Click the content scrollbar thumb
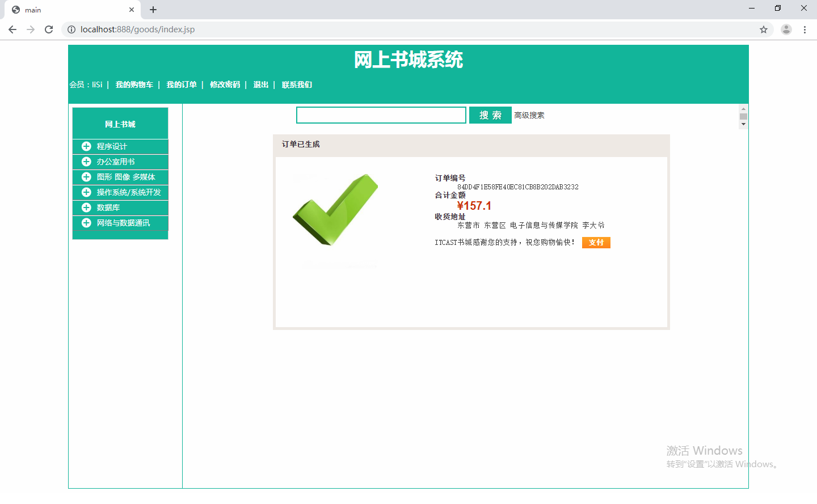Viewport: 817px width, 504px height. pyautogui.click(x=743, y=116)
